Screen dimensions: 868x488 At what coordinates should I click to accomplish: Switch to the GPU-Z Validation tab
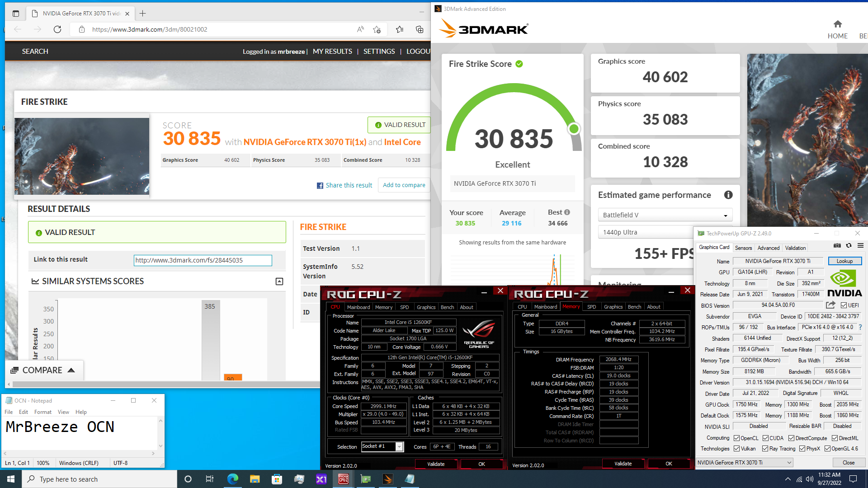click(x=795, y=248)
